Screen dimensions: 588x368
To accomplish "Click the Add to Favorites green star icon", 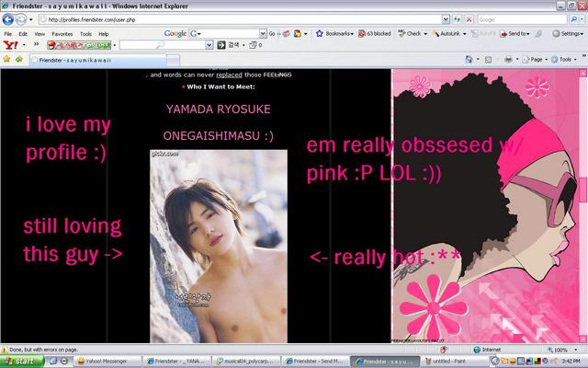I will [18, 59].
